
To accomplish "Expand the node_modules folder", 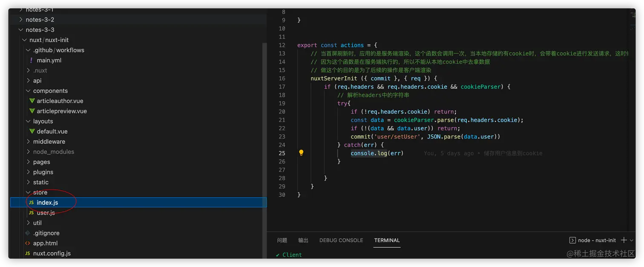I will click(x=28, y=152).
